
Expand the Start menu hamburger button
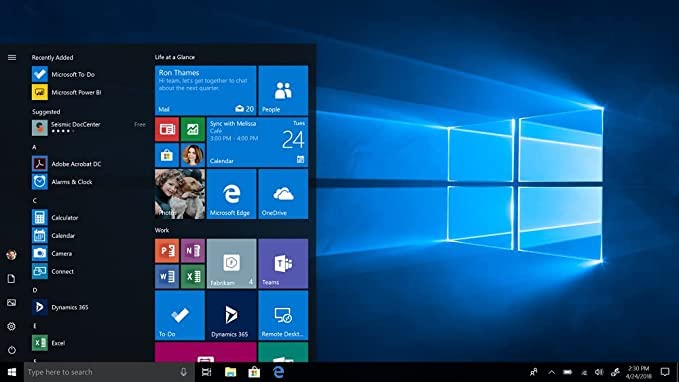[x=12, y=57]
